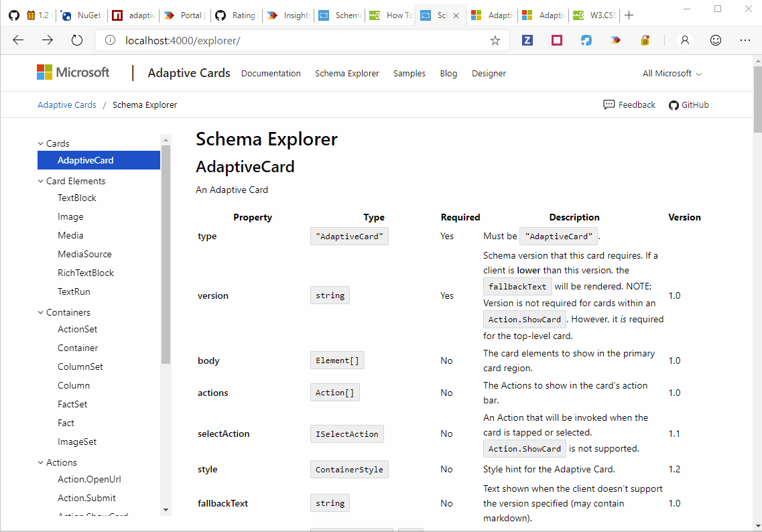Open the red-and-orange arrow extension icon
This screenshot has width=762, height=532.
coord(616,40)
